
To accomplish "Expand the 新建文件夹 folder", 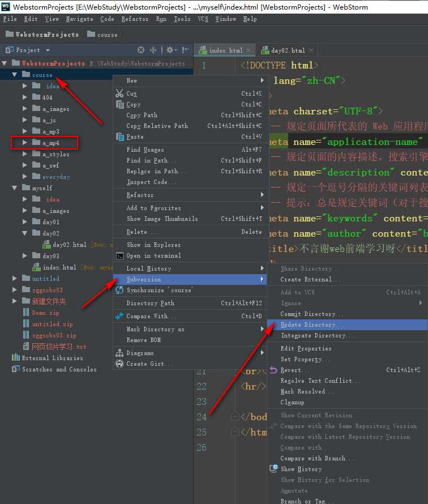I will (15, 301).
